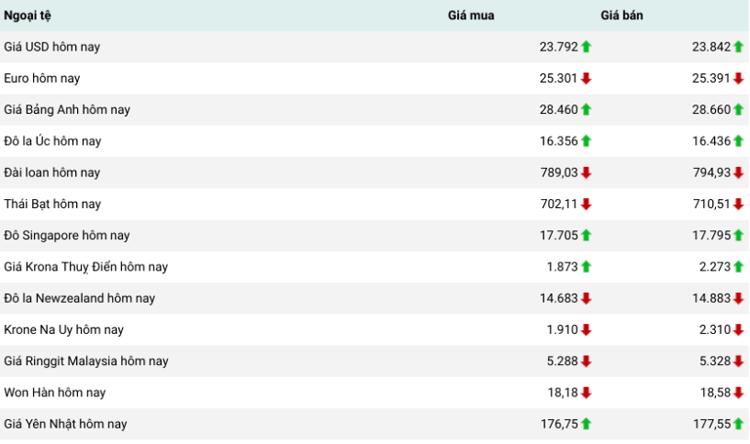750x444 pixels.
Task: Click green arrow next to Krona 2.273
Action: point(739,267)
